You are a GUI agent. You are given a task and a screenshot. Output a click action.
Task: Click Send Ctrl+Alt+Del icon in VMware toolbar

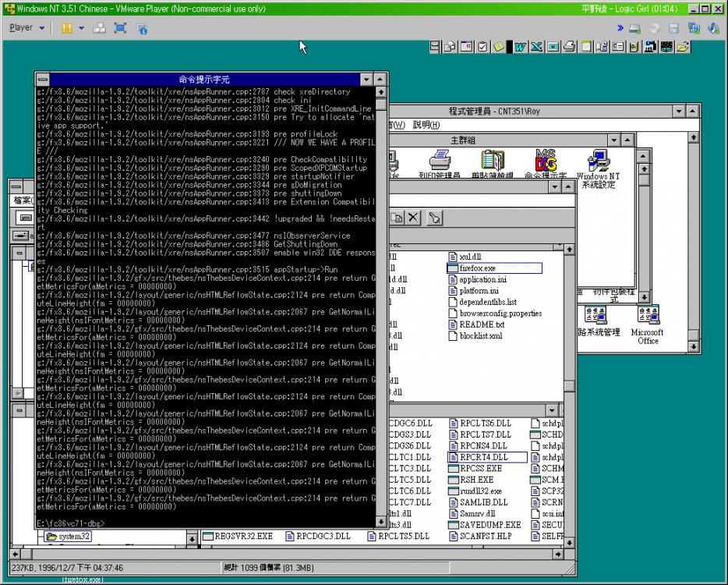click(x=99, y=28)
